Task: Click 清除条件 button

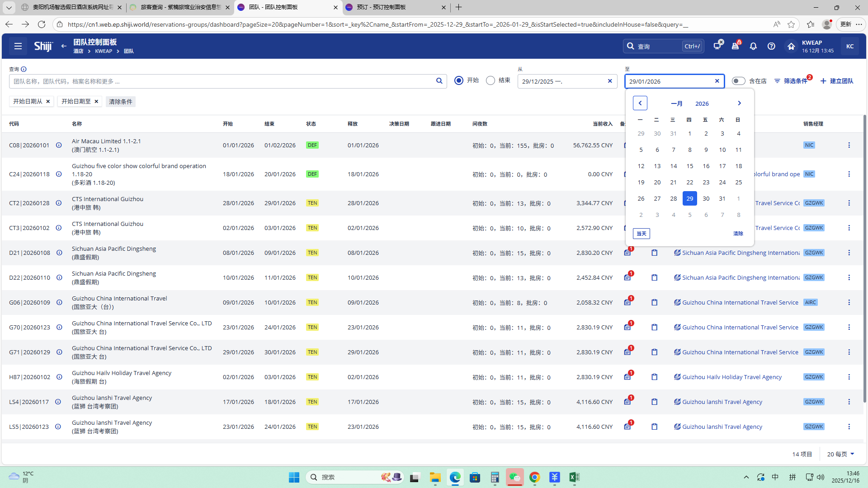Action: 121,102
